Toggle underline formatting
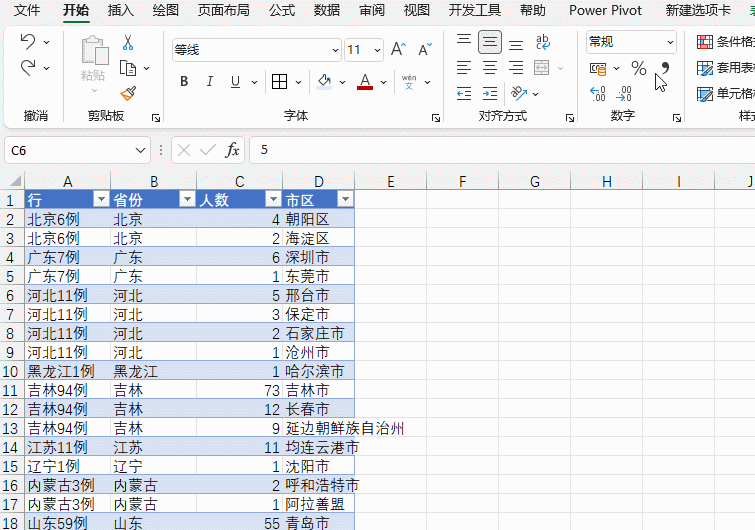 pos(235,82)
